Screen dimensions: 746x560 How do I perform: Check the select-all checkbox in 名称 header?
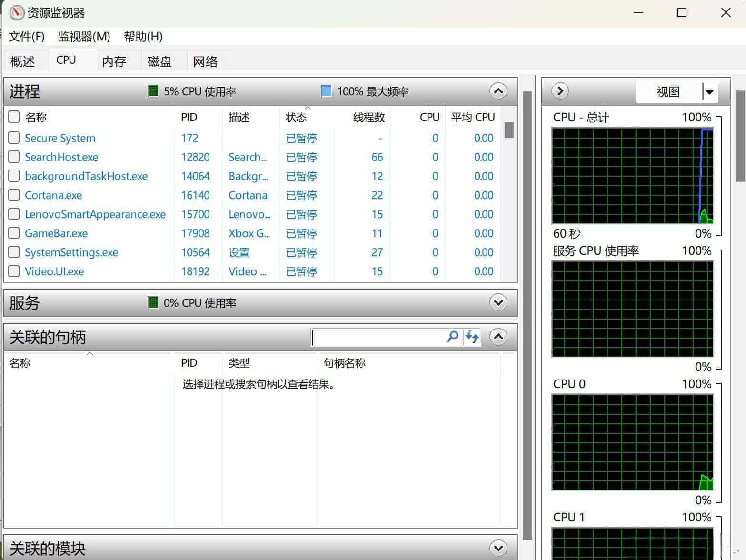(13, 116)
